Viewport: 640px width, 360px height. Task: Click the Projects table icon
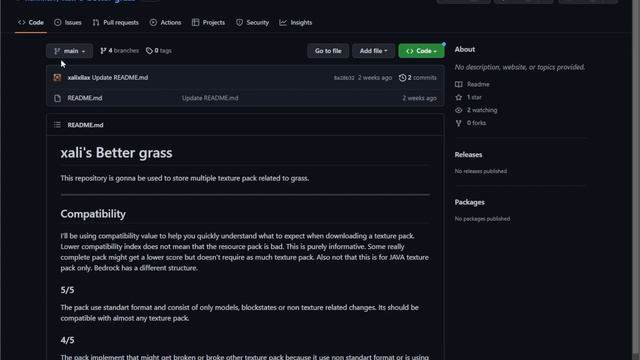(196, 22)
